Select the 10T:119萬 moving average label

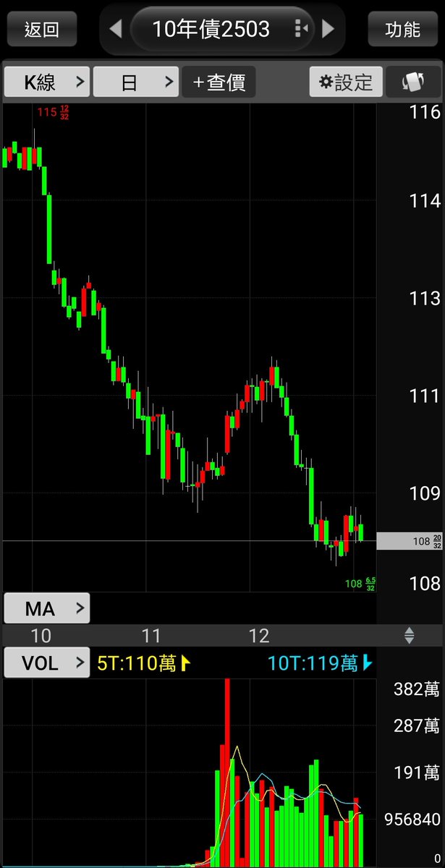(321, 663)
